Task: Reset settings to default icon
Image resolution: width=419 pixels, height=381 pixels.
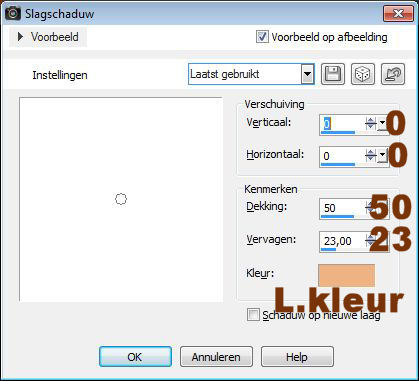Action: point(393,74)
